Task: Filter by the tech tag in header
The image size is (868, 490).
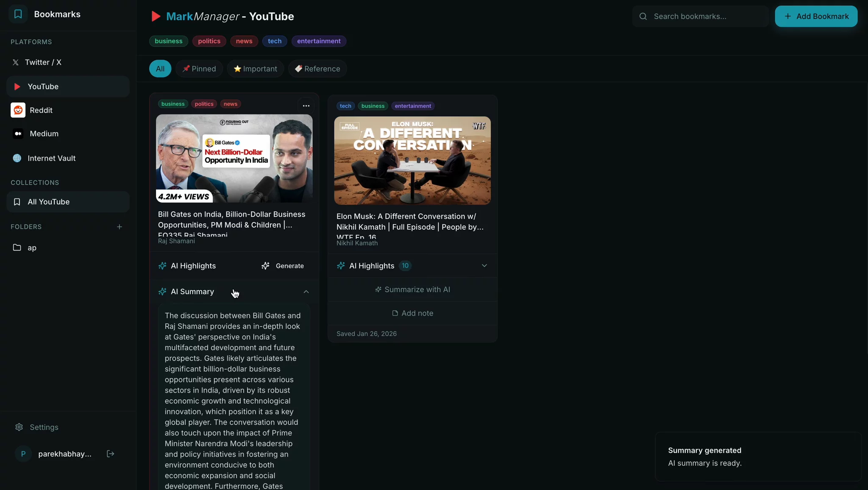Action: 275,41
